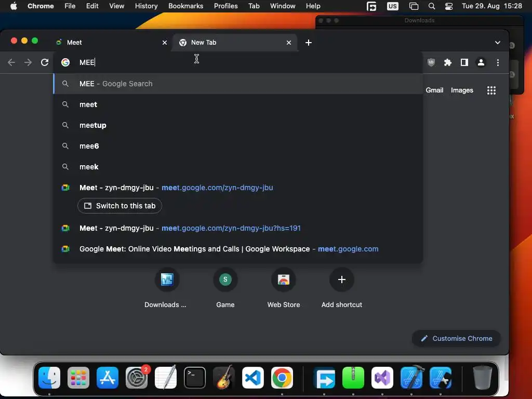Screen dimensions: 532x399
Task: Choose the 'meetup' search suggestion
Action: (238, 125)
